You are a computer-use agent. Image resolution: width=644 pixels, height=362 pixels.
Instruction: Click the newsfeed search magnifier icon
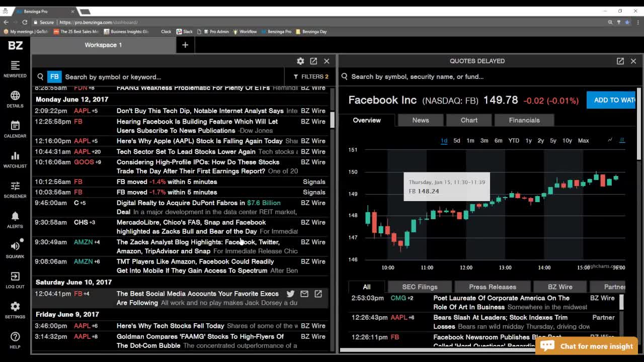[40, 77]
